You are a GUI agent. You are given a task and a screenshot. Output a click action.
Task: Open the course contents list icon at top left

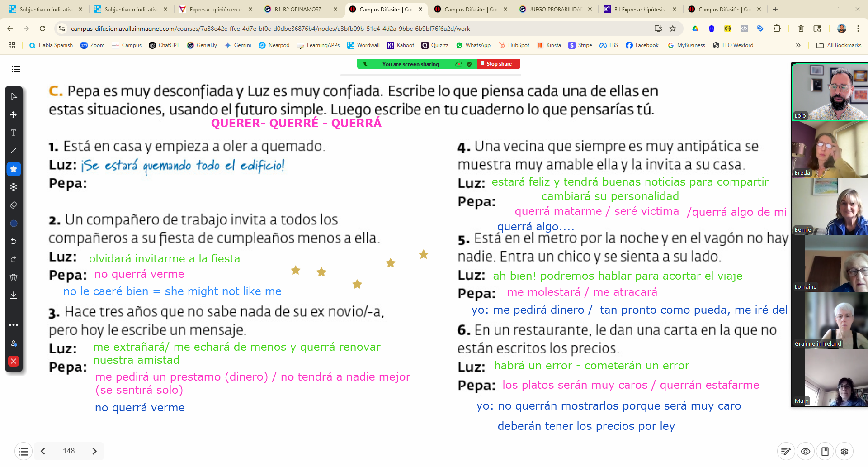click(x=16, y=69)
